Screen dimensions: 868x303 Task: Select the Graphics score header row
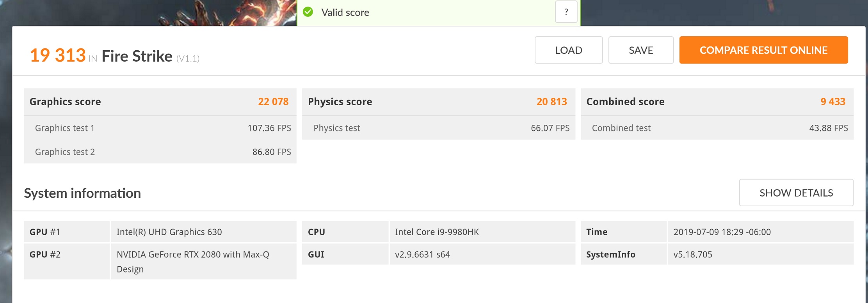160,102
